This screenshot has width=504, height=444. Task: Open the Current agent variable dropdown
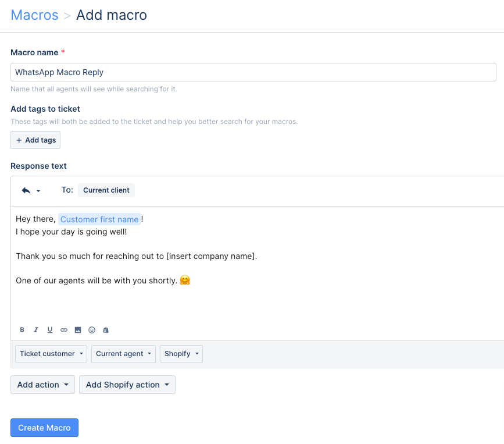click(123, 354)
